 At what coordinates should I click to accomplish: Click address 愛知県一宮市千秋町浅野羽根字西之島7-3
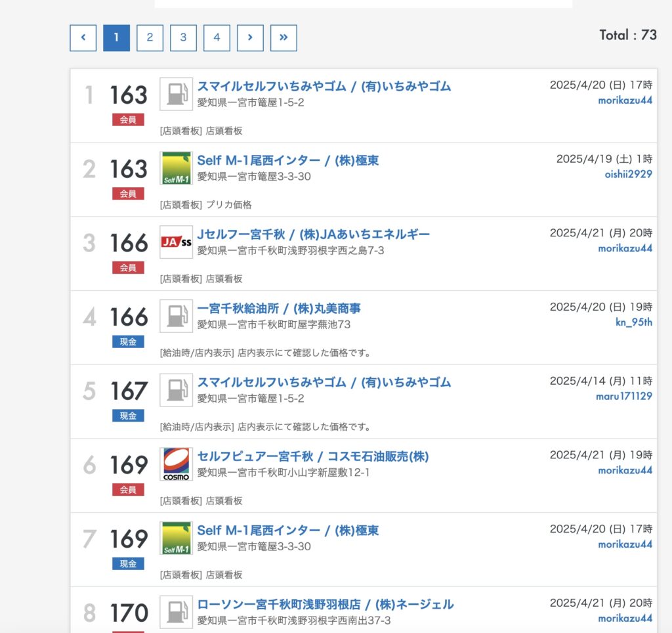pyautogui.click(x=291, y=250)
